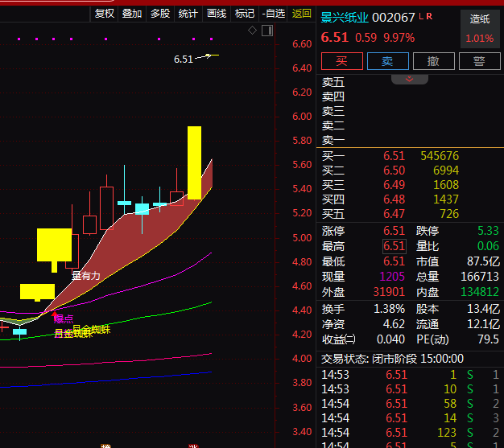
Task: Click 交易状态 闭市阶段 status line
Action: tap(392, 359)
